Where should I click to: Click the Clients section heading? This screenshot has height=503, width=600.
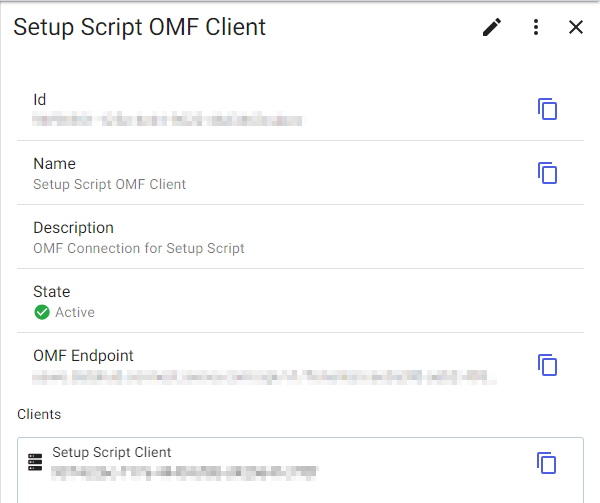coord(39,414)
